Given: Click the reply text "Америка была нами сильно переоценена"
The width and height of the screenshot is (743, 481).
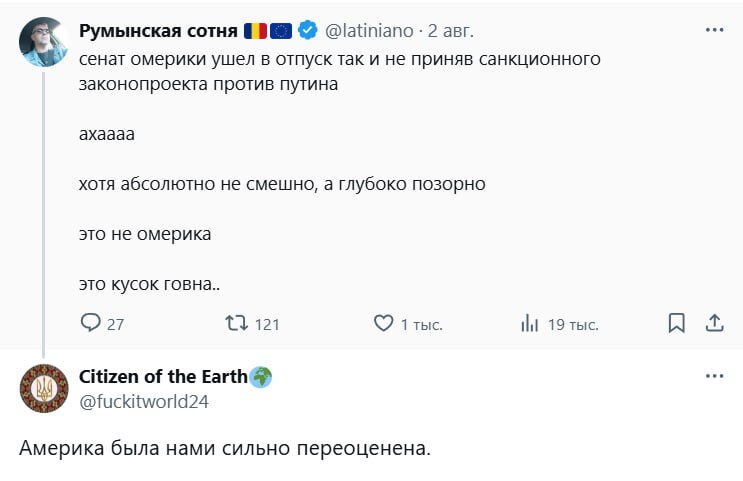Looking at the screenshot, I should tap(224, 448).
